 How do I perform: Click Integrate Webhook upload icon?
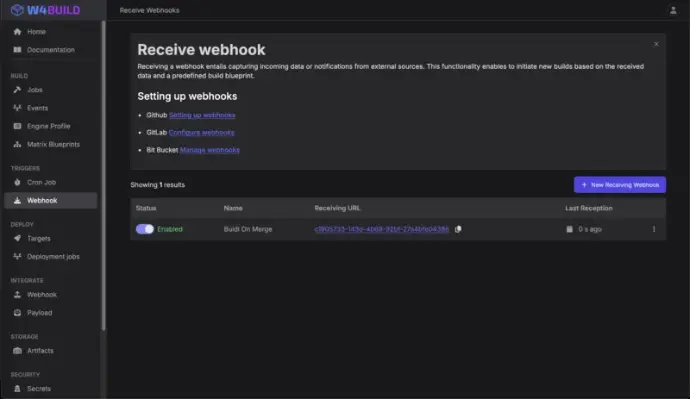[17, 295]
